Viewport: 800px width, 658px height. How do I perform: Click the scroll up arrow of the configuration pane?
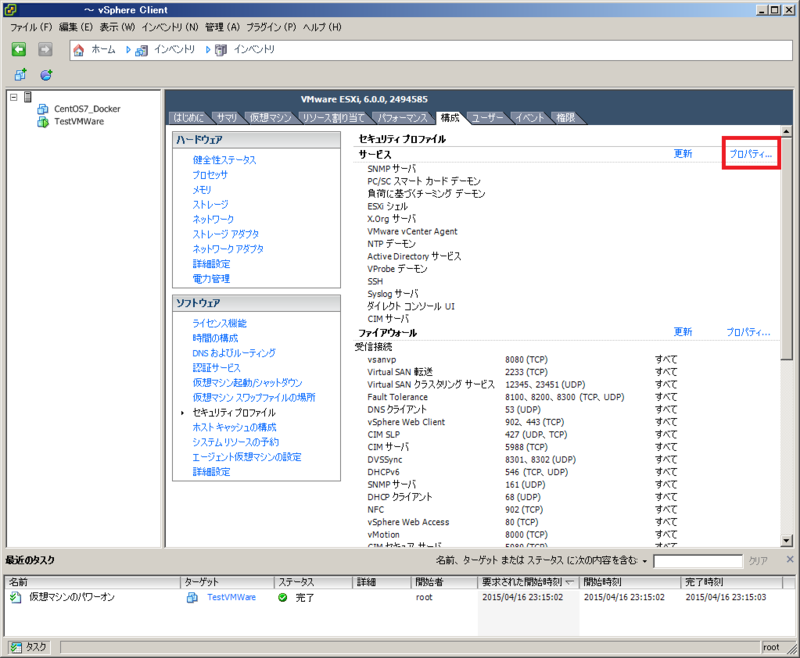[786, 131]
